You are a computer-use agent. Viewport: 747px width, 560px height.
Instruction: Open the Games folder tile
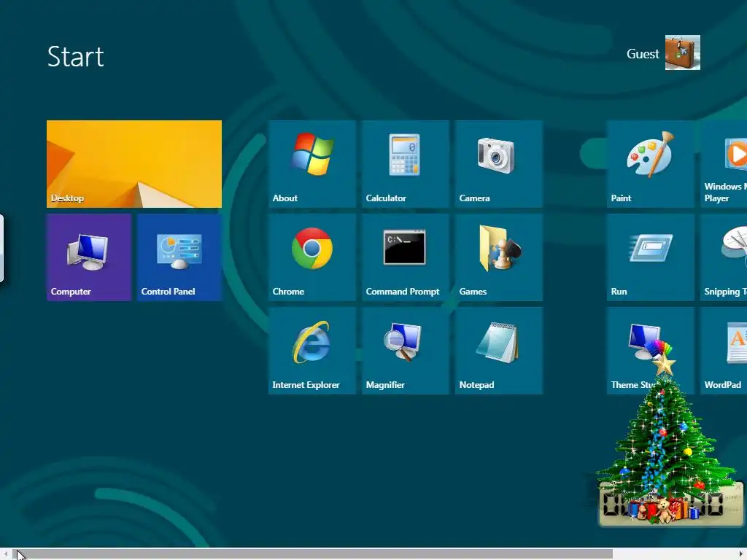pos(499,257)
